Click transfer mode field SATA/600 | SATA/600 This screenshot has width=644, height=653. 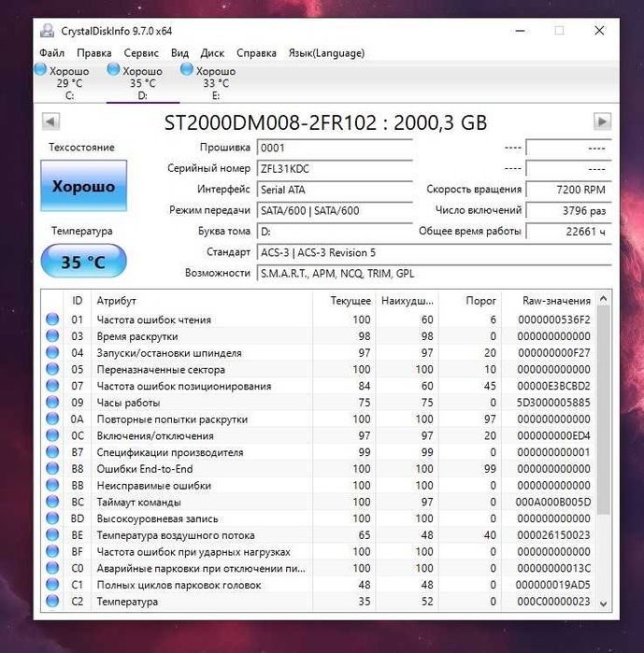tap(335, 210)
